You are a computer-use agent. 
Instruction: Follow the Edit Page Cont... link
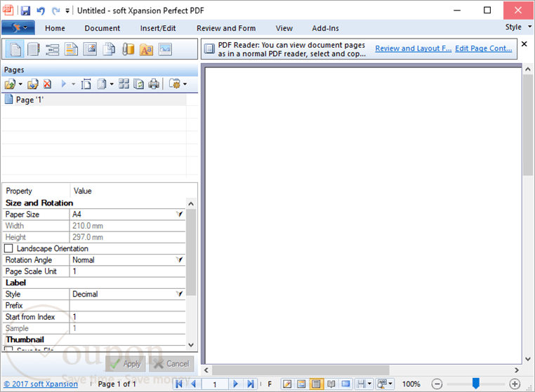click(x=484, y=48)
